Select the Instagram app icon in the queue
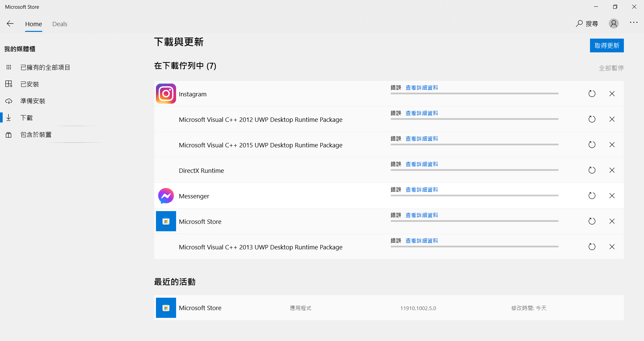The image size is (644, 341). pyautogui.click(x=166, y=94)
